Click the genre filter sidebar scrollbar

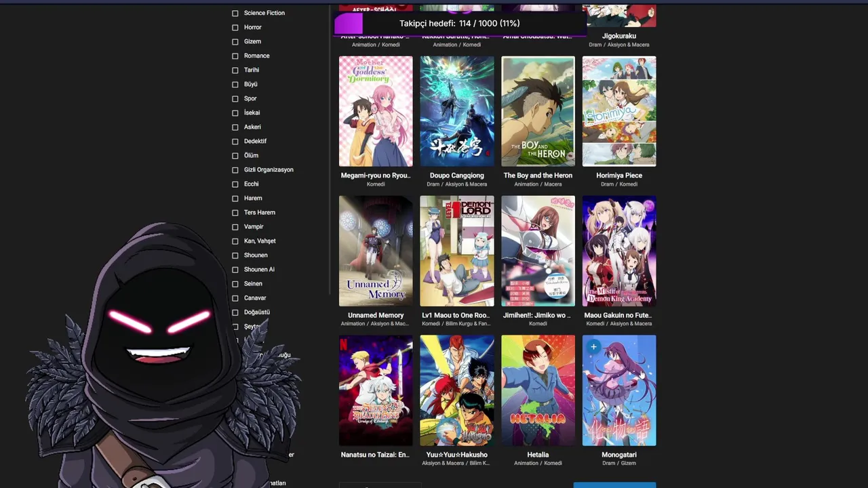(x=330, y=149)
